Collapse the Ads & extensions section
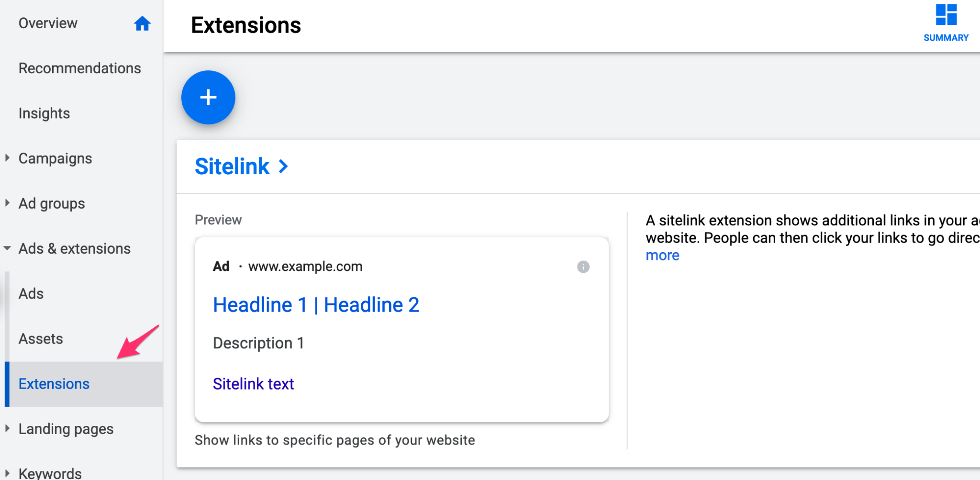The height and width of the screenshot is (480, 980). (7, 248)
